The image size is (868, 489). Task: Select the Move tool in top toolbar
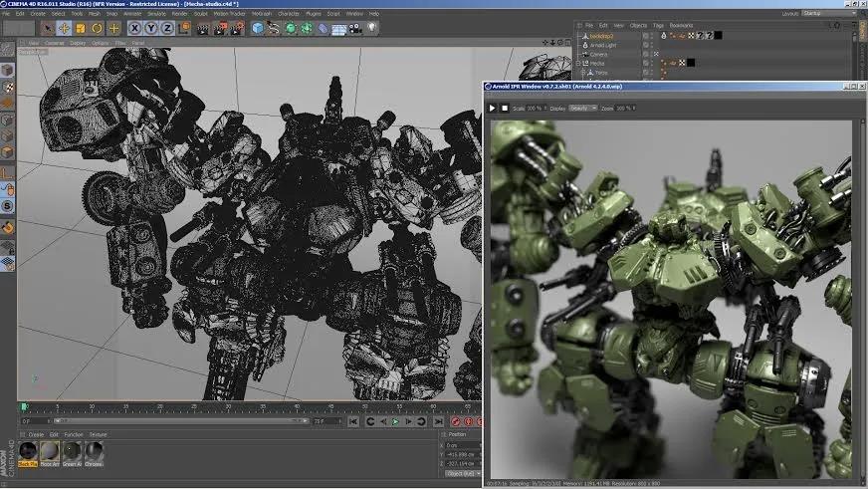[x=64, y=28]
